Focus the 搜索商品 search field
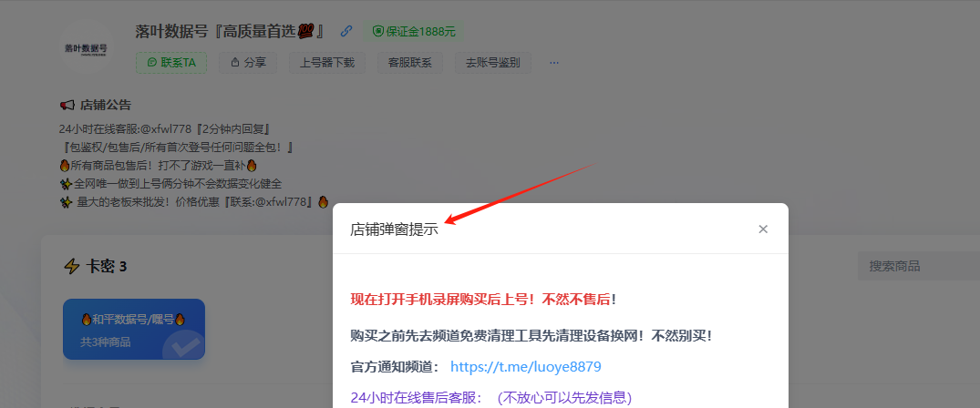Image resolution: width=980 pixels, height=408 pixels. tap(916, 266)
